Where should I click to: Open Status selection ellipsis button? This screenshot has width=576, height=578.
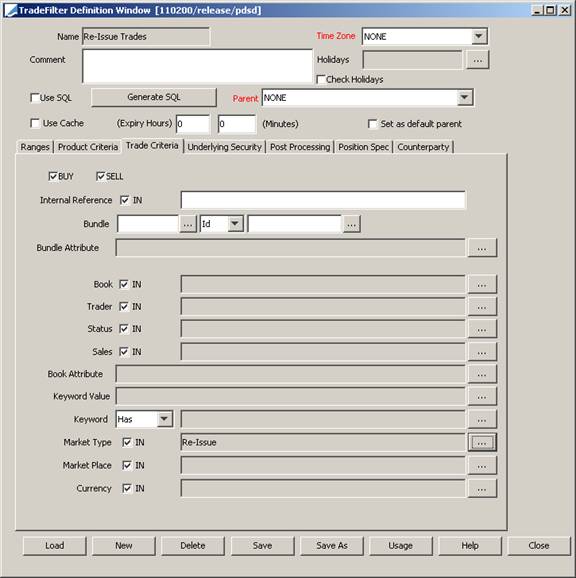(482, 329)
